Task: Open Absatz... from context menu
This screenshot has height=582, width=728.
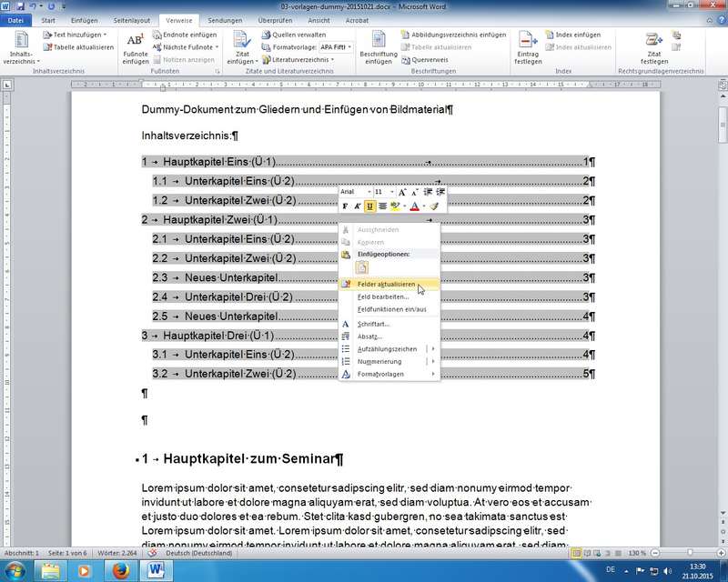Action: (389, 336)
